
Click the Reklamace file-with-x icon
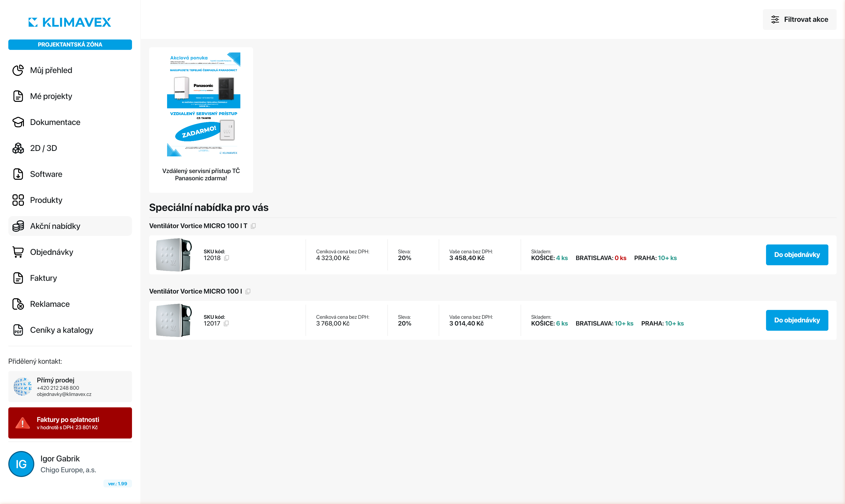18,304
